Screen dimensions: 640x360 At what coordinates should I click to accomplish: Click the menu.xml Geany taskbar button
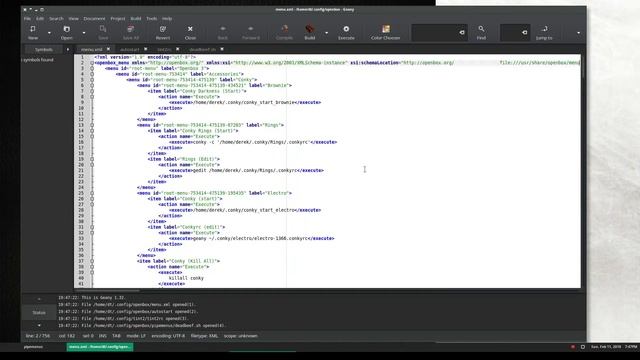[100, 347]
